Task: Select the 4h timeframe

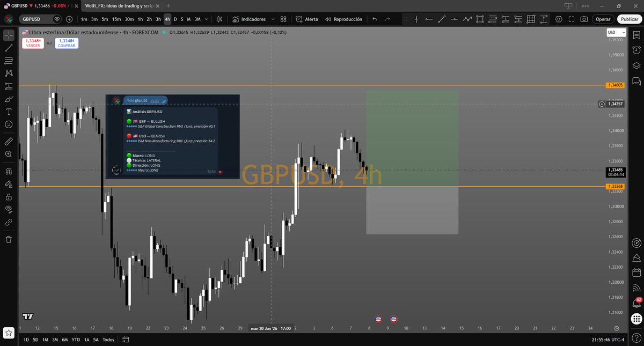Action: pos(167,19)
